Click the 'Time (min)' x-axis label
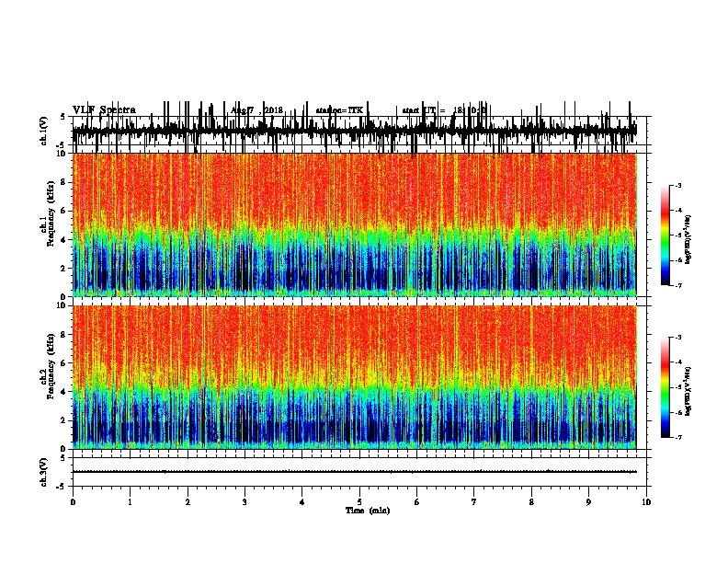This screenshot has height=563, width=728. click(x=368, y=511)
